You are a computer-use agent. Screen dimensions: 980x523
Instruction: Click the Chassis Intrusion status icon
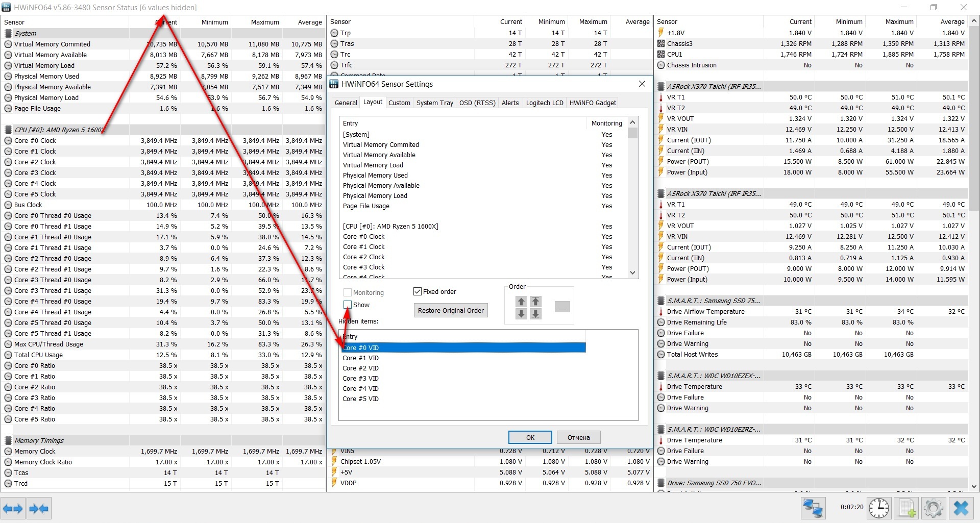click(x=661, y=65)
